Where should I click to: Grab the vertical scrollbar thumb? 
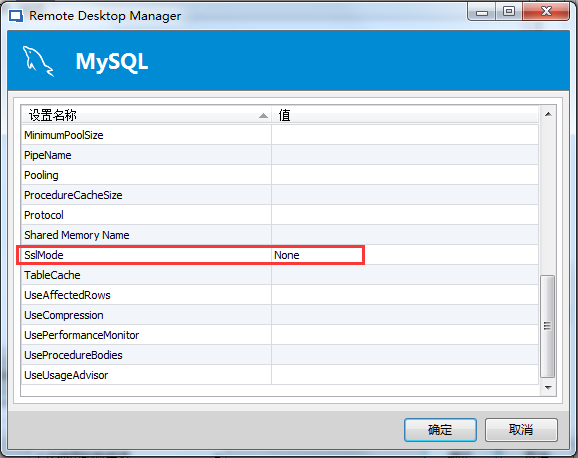[547, 326]
